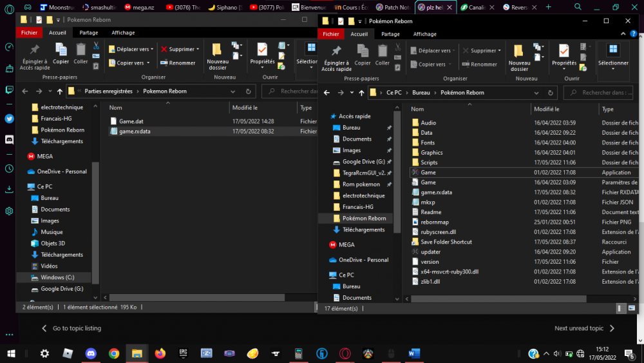
Task: Open Affichage tab in left window
Action: 123,32
